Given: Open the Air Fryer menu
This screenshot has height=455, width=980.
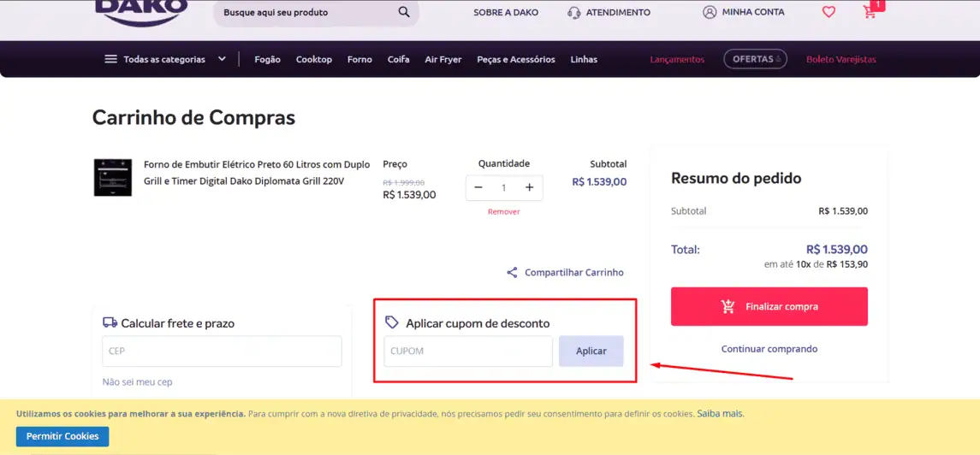Looking at the screenshot, I should pyautogui.click(x=443, y=59).
